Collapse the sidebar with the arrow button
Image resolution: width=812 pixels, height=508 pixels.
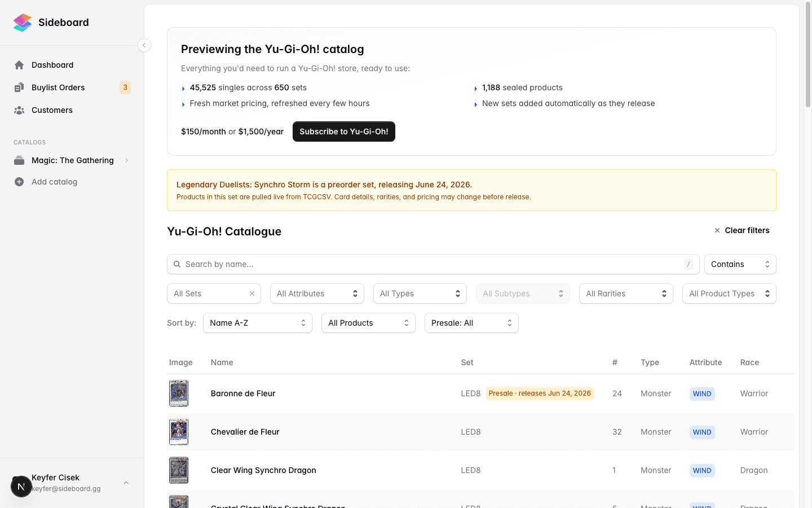coord(144,45)
